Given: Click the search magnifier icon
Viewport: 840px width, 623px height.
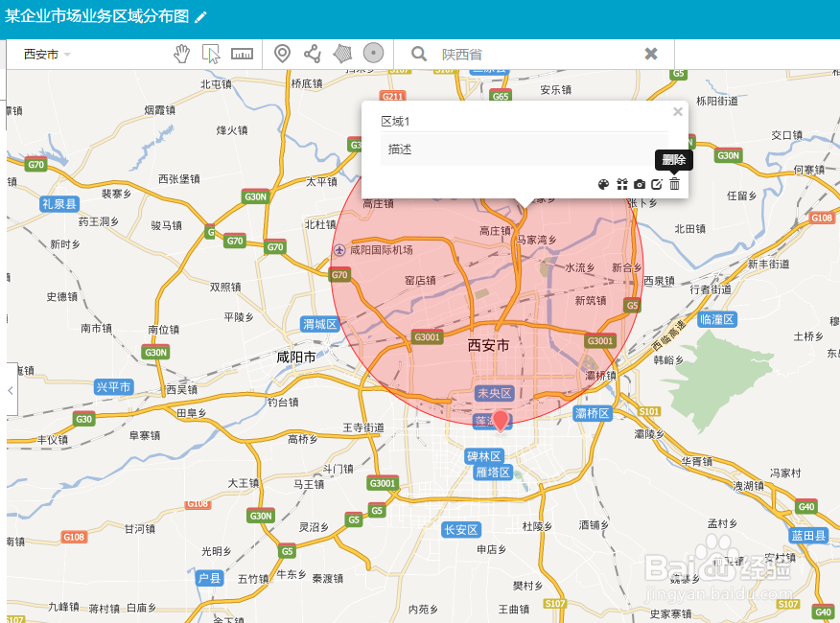Looking at the screenshot, I should tap(419, 54).
